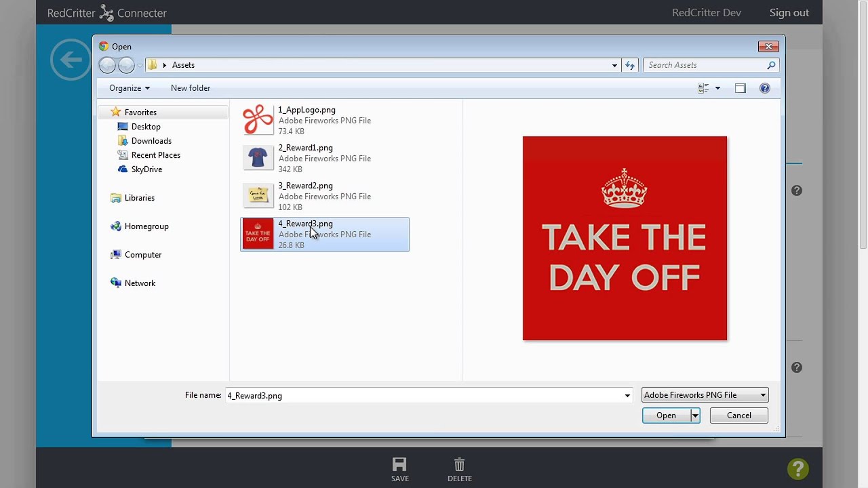Click the green help icon at bottom right
Viewport: 868px width, 488px height.
(797, 468)
